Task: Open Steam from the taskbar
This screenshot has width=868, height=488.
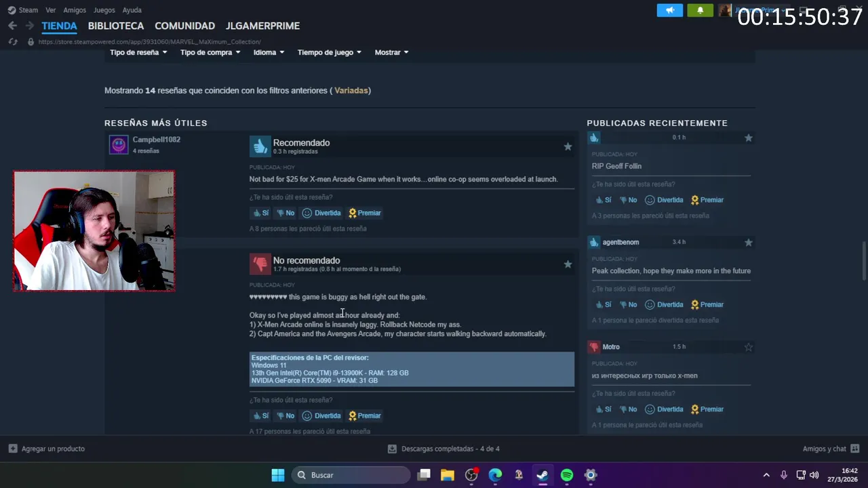Action: coord(542,475)
